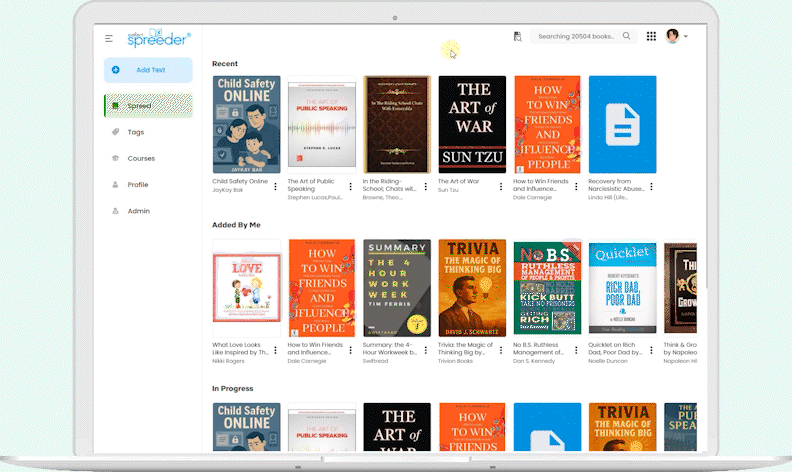The width and height of the screenshot is (792, 472).
Task: Select Spreed in the sidebar
Action: [148, 106]
